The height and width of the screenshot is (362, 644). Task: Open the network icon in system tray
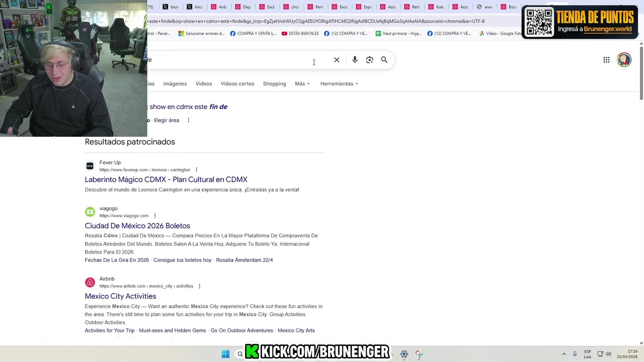600,354
